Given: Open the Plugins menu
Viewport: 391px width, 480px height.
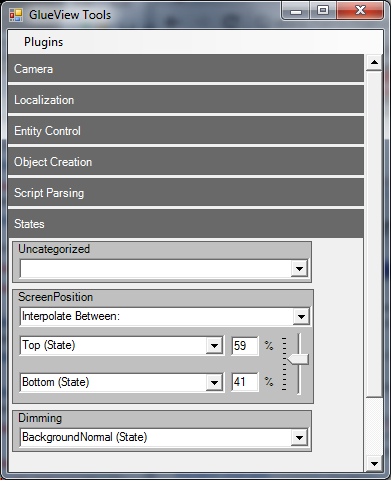Looking at the screenshot, I should coord(43,42).
